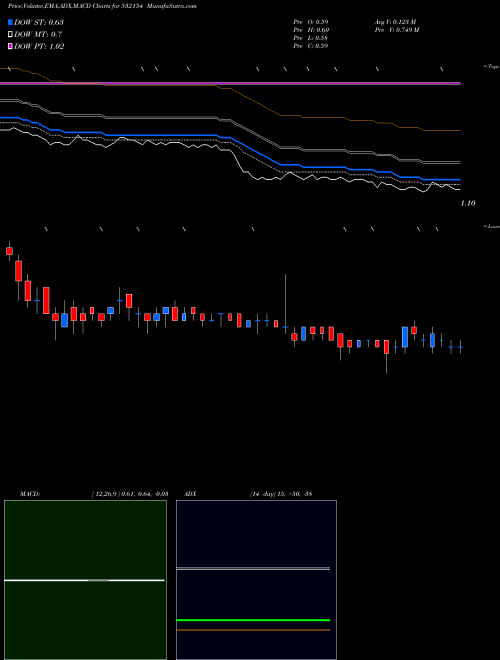Click the white DOW MT legend swatch
The width and height of the screenshot is (500, 660).
[x=10, y=34]
